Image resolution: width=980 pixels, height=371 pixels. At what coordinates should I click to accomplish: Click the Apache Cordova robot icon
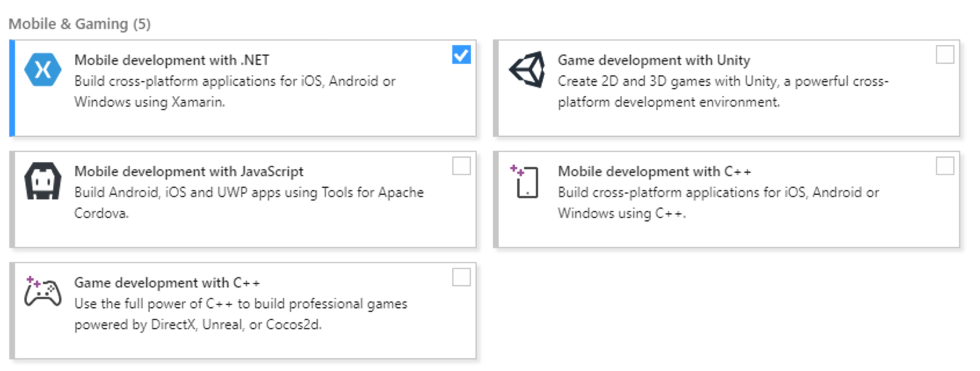coord(43,181)
